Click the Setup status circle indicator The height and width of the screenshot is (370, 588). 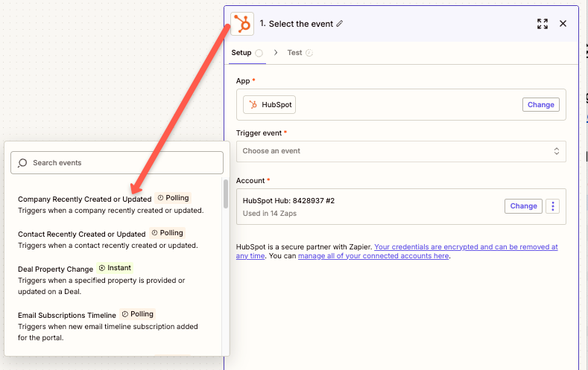(259, 53)
